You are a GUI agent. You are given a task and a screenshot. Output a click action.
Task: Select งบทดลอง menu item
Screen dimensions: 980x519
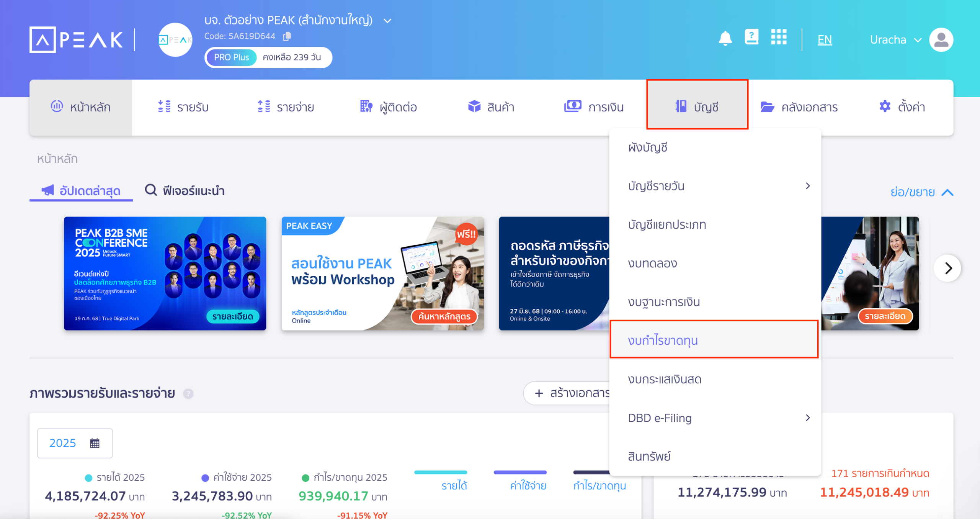pyautogui.click(x=715, y=264)
